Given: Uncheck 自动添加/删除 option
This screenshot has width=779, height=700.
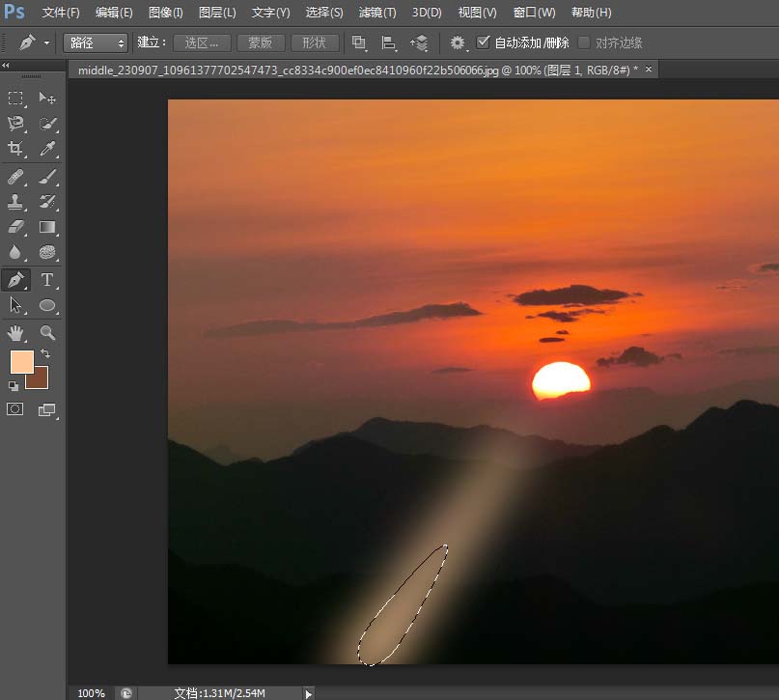Looking at the screenshot, I should [x=484, y=42].
